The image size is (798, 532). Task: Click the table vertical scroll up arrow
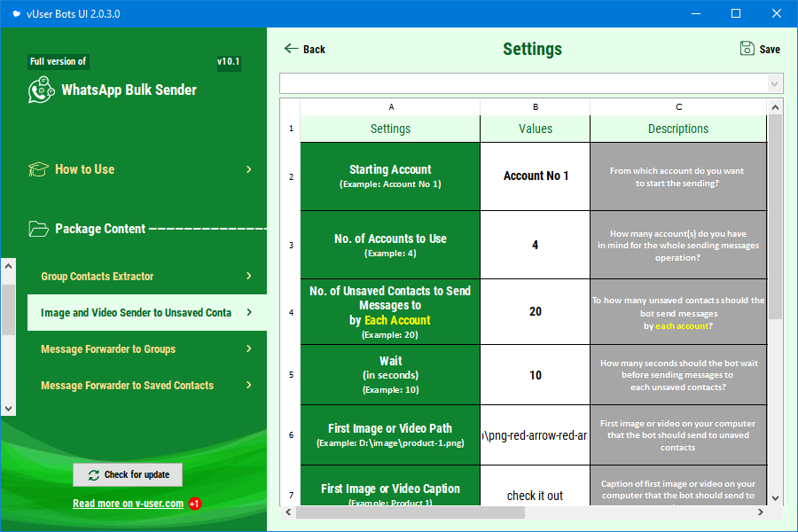[775, 107]
